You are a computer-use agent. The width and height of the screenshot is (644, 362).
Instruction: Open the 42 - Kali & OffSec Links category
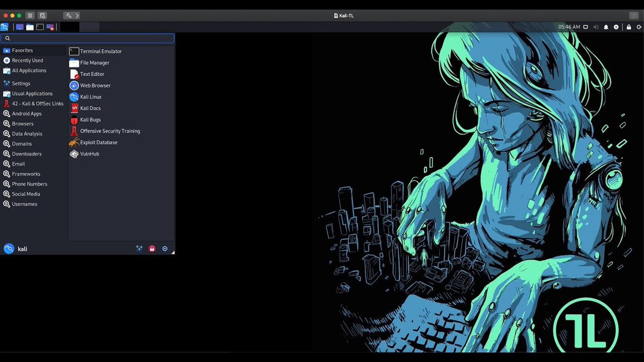pyautogui.click(x=33, y=104)
